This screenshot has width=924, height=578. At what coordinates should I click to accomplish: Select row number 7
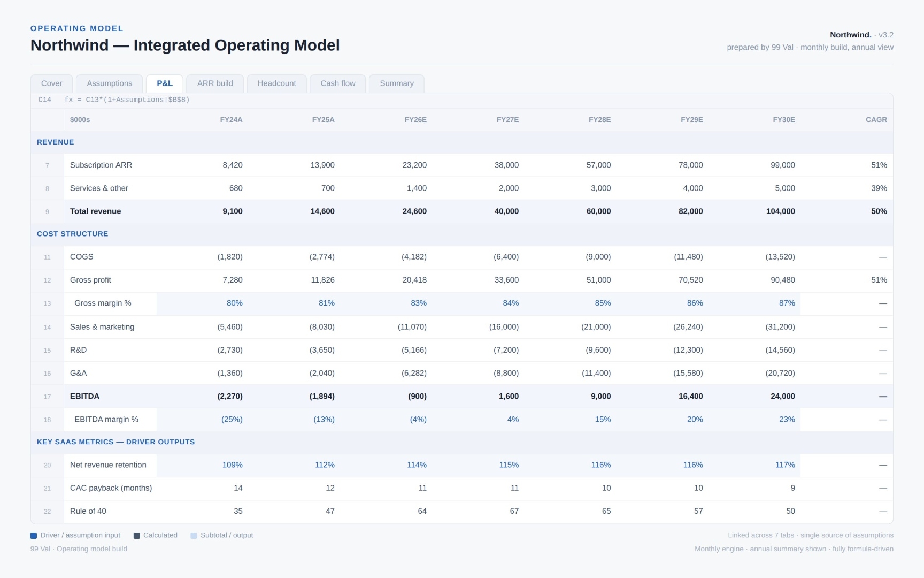pos(47,165)
